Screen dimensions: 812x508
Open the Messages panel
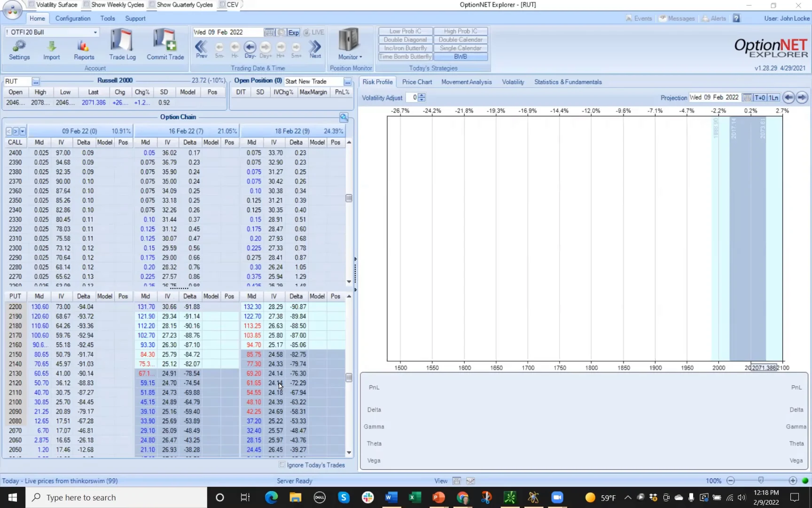coord(677,18)
